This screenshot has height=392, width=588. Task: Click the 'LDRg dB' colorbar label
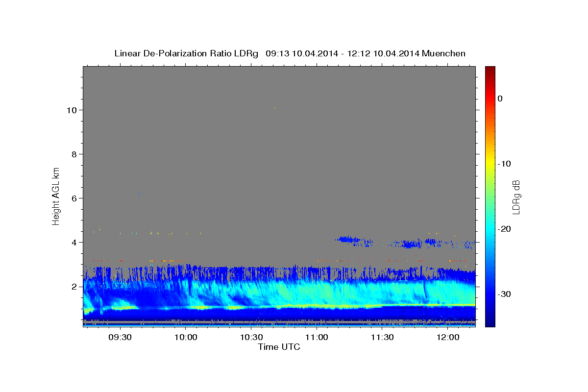pyautogui.click(x=516, y=196)
